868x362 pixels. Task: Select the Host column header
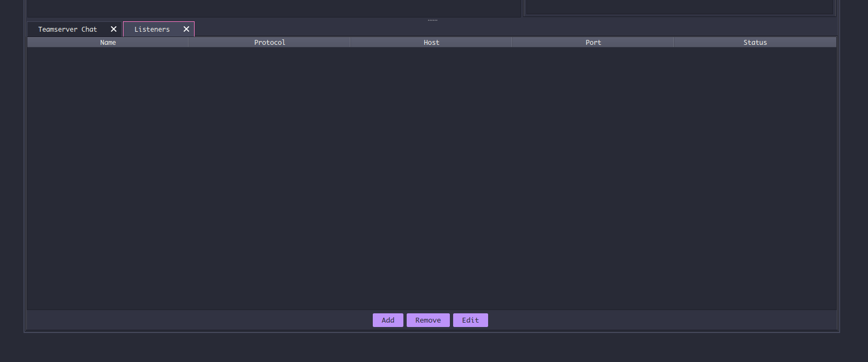(431, 43)
